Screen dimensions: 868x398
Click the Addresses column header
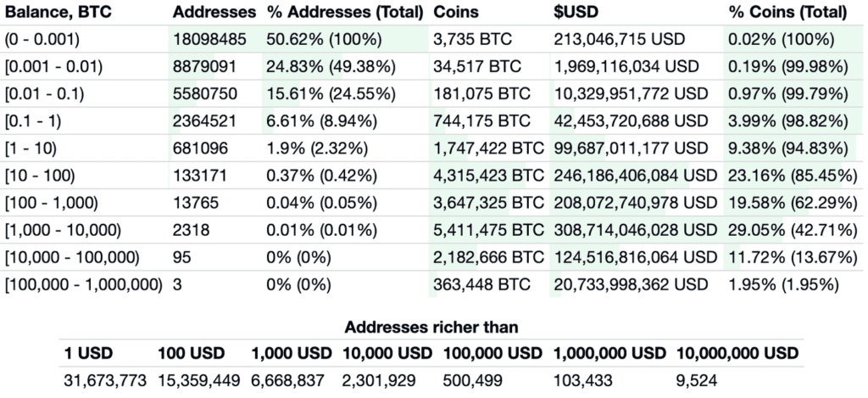(x=214, y=13)
